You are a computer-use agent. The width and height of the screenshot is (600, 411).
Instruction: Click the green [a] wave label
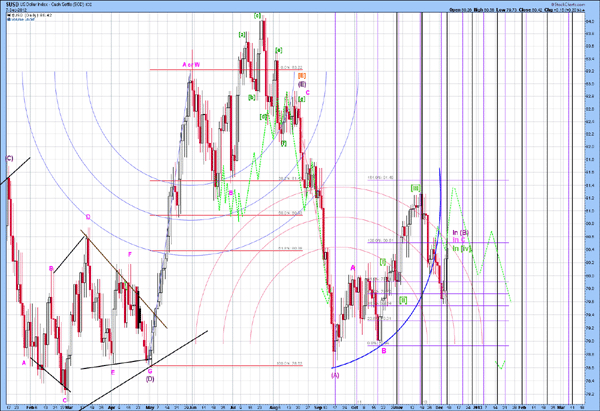(242, 34)
